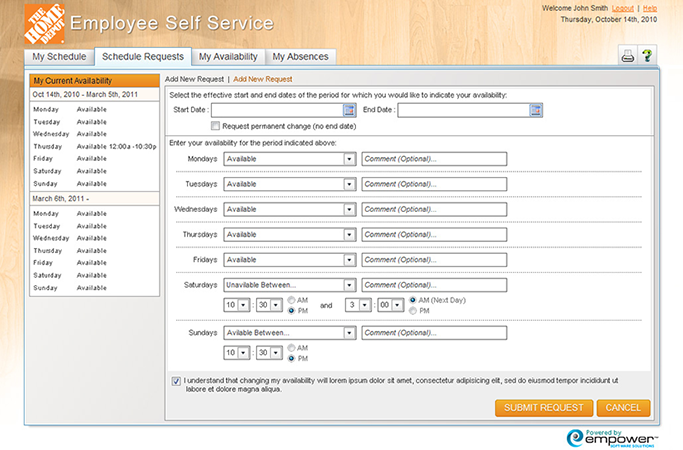
Task: Open the Saturdays start hour dropdown
Action: [245, 305]
